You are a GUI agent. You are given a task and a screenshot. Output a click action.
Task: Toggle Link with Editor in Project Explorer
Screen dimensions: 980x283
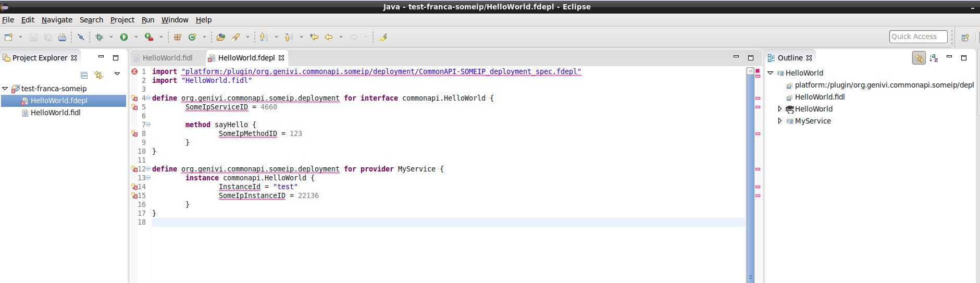98,75
